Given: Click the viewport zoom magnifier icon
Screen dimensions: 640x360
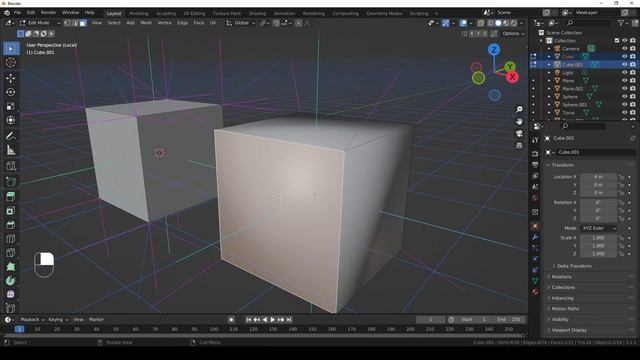Looking at the screenshot, I should point(519,109).
